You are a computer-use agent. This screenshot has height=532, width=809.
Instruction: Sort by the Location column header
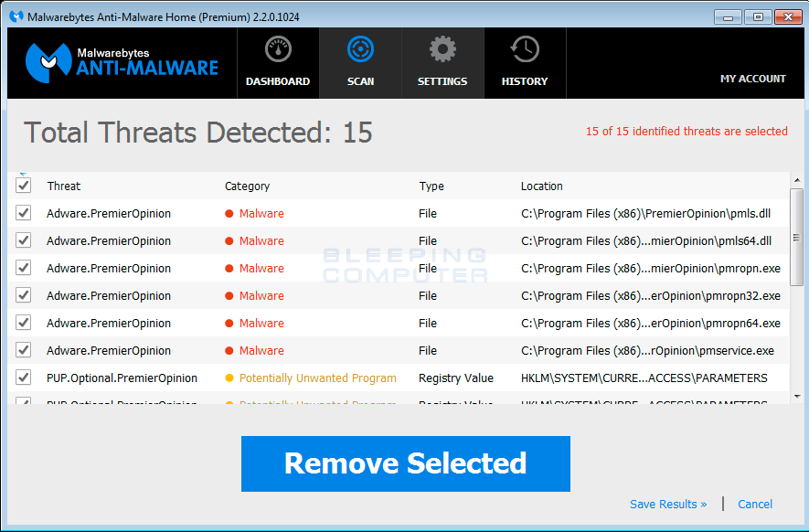(542, 186)
